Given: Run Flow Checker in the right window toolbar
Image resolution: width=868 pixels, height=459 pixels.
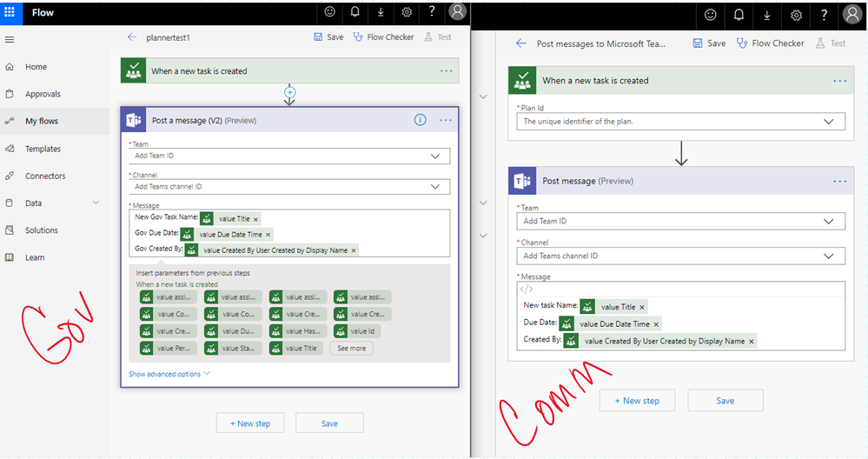Looking at the screenshot, I should coord(770,43).
